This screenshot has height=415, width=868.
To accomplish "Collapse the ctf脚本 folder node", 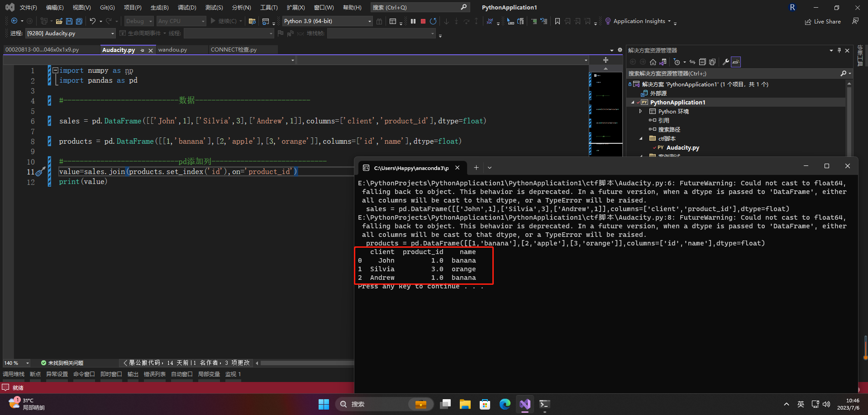I will coord(641,138).
